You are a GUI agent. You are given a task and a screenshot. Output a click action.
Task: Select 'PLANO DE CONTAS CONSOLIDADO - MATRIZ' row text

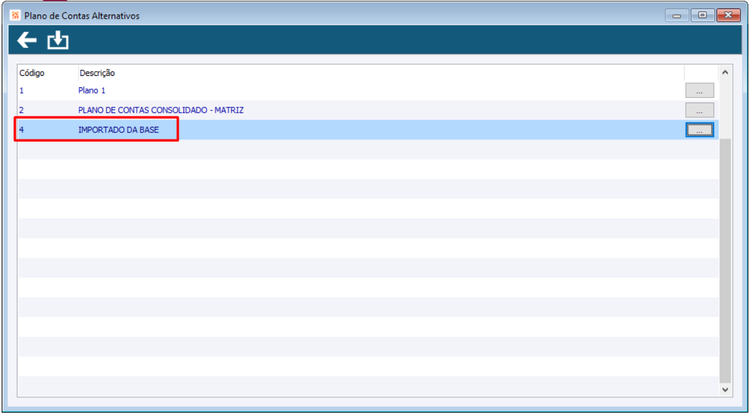pos(161,110)
